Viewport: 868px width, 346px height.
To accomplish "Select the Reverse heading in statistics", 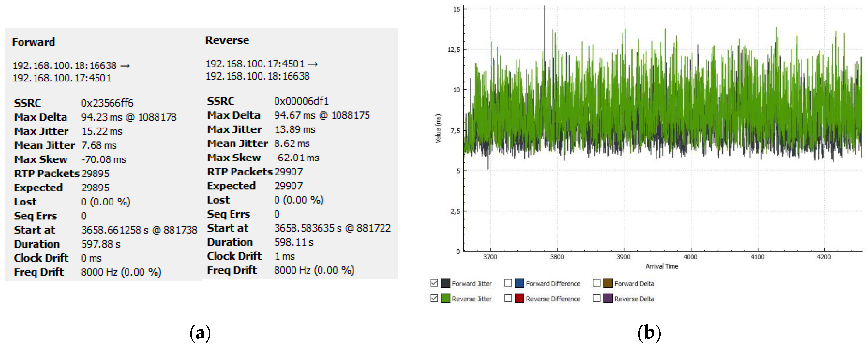I will point(227,40).
